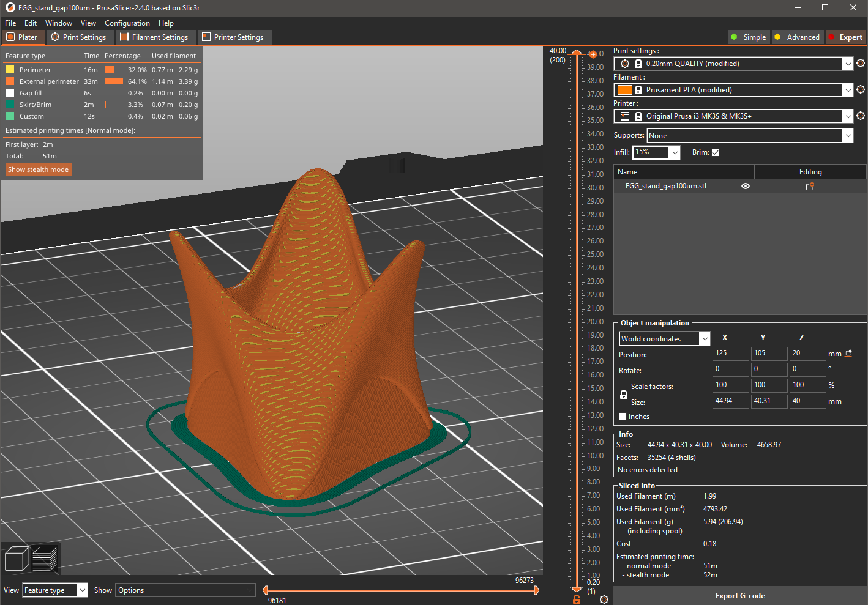The height and width of the screenshot is (605, 868).
Task: Open the Printer preset dropdown
Action: (733, 116)
